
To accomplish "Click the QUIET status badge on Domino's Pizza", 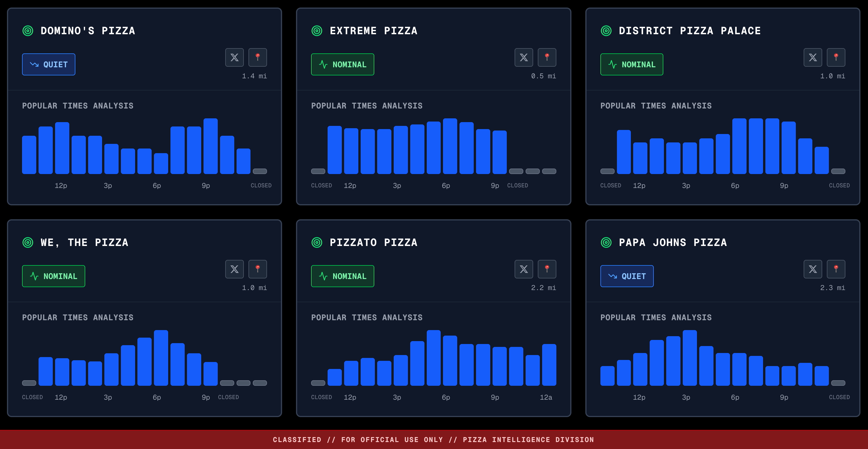I will (x=48, y=64).
